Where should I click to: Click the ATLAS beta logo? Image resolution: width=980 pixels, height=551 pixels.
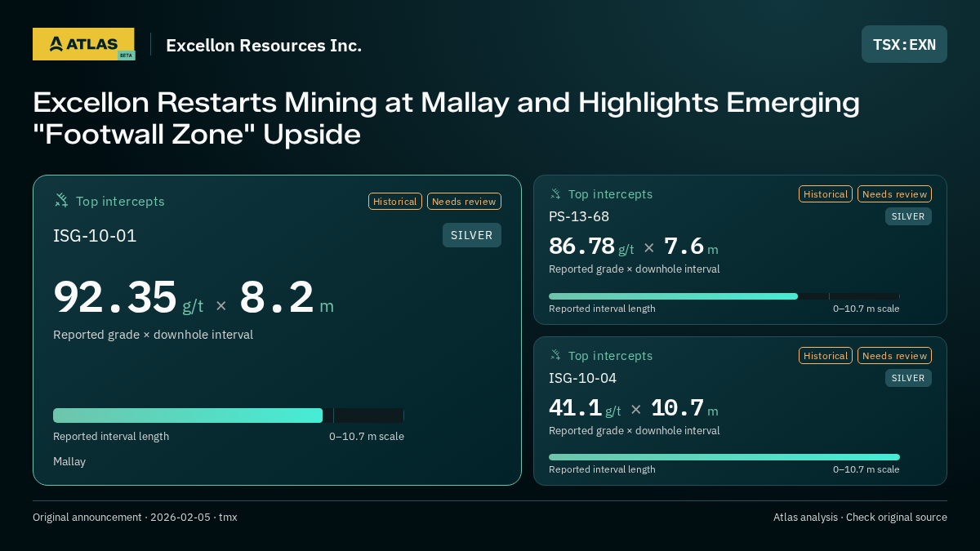[x=83, y=44]
